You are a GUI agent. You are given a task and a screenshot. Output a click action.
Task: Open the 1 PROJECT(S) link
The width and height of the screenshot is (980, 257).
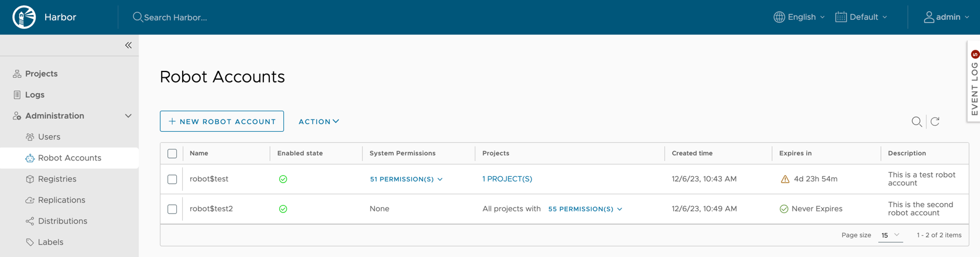[507, 179]
